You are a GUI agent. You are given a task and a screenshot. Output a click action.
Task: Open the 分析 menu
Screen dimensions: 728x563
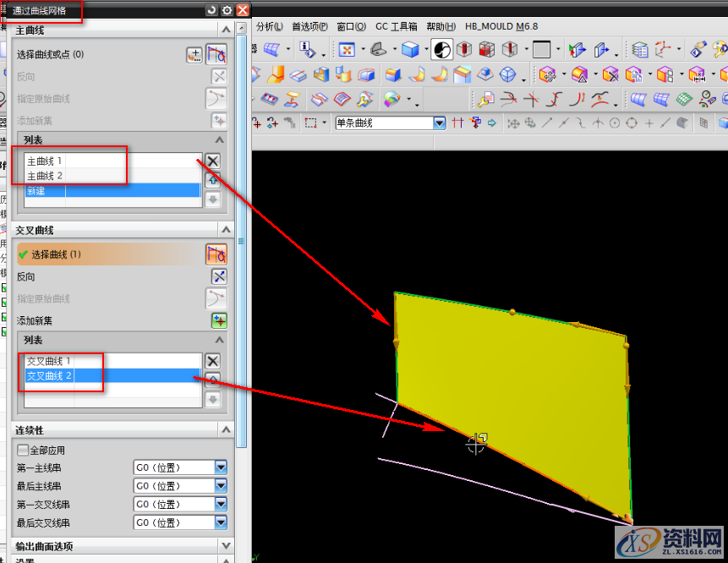pos(270,26)
